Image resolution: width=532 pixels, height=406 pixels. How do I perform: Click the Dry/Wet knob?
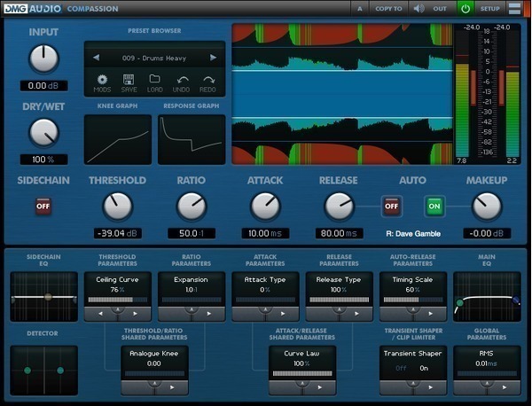pyautogui.click(x=43, y=133)
